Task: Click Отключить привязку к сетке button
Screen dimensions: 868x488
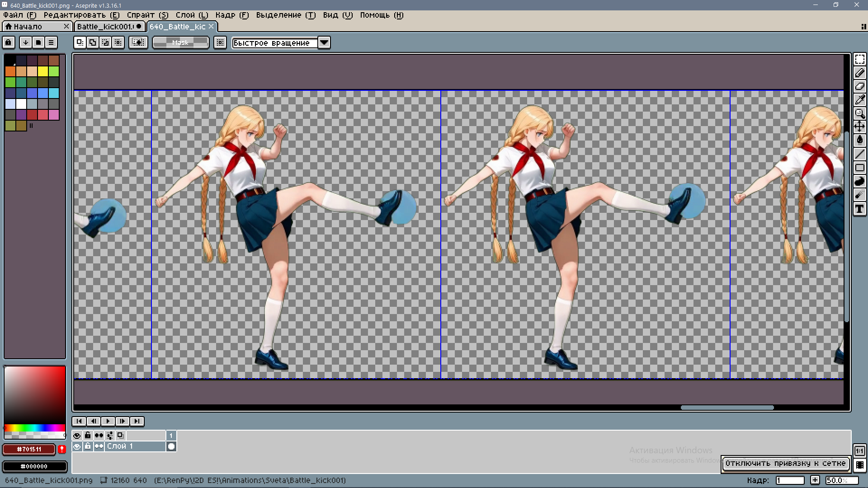Action: click(785, 463)
